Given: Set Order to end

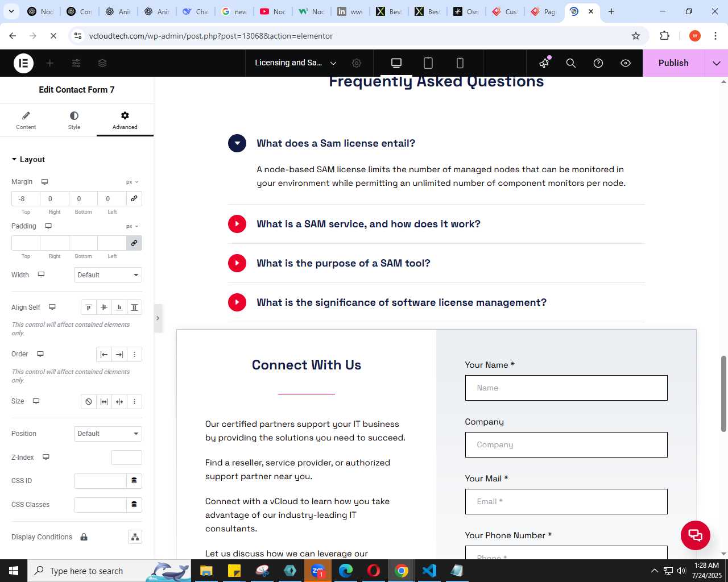Looking at the screenshot, I should 119,355.
